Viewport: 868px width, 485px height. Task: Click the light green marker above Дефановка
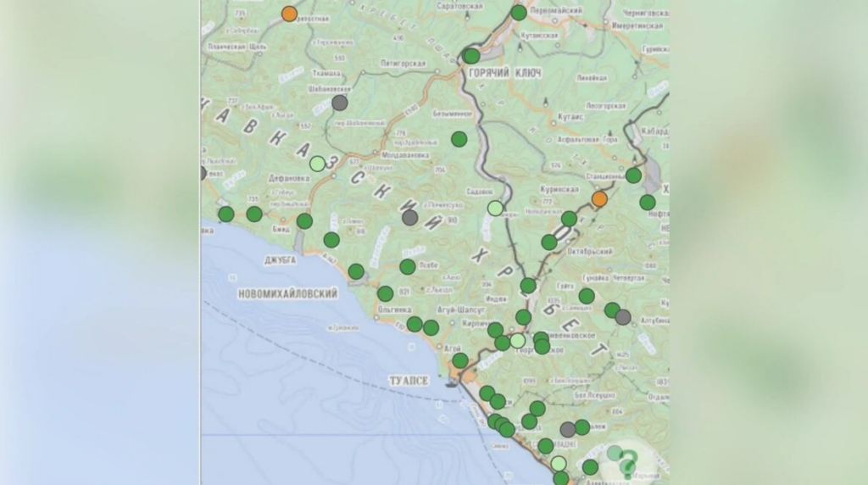coord(317,164)
